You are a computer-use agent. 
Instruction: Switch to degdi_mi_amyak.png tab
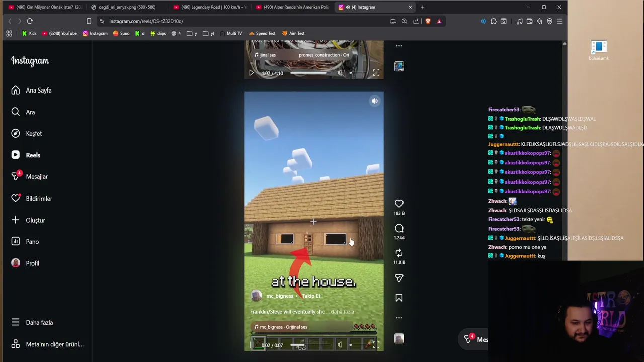(127, 7)
